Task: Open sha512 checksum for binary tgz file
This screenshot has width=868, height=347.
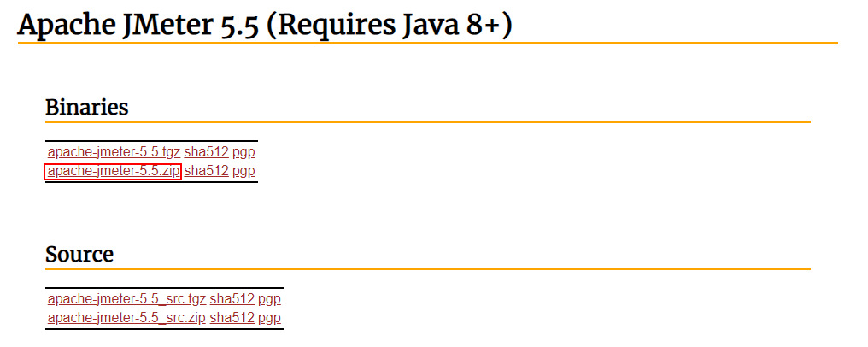Action: point(206,152)
